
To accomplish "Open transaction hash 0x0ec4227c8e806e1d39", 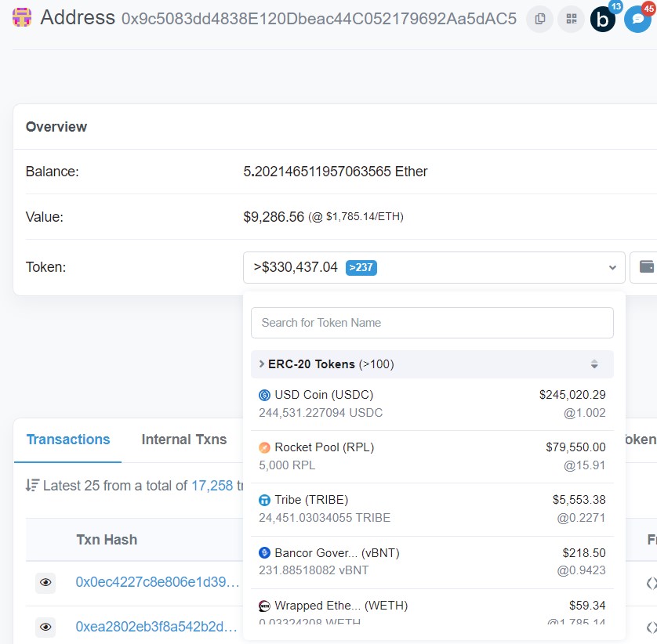I will (157, 582).
